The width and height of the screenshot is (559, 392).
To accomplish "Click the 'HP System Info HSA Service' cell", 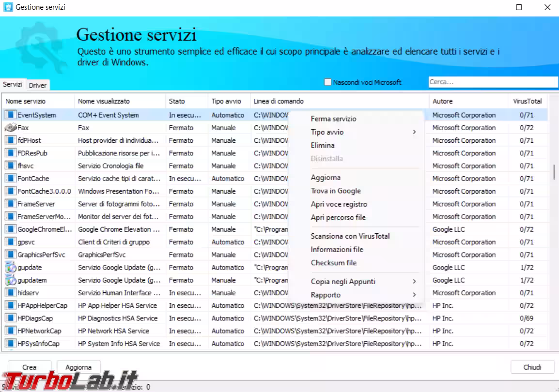I will (120, 344).
